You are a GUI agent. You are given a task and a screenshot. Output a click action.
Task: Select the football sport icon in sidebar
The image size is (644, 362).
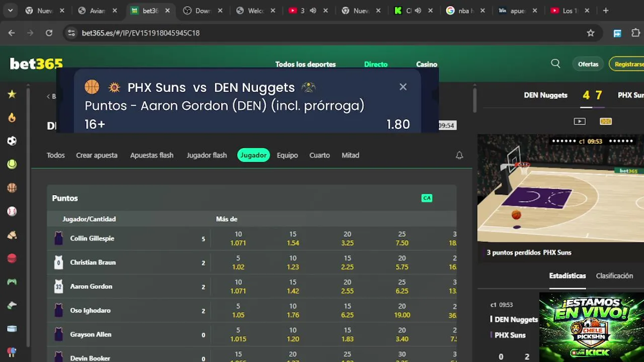click(x=12, y=141)
